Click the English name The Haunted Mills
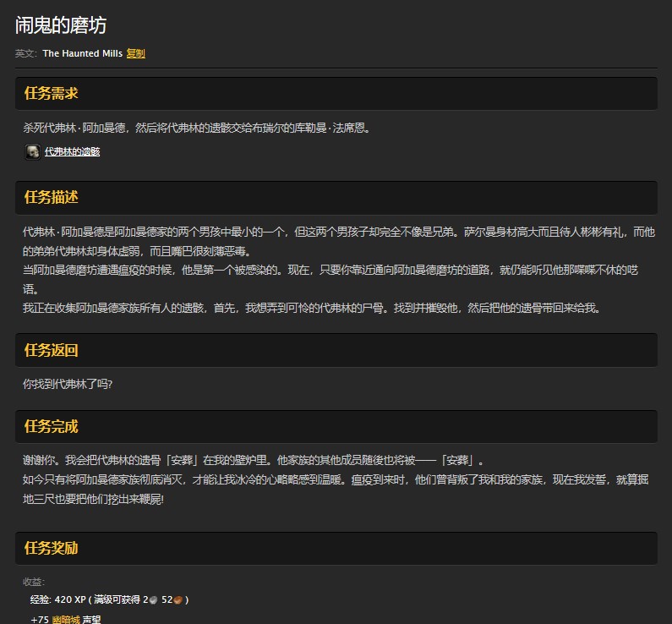 pos(82,53)
